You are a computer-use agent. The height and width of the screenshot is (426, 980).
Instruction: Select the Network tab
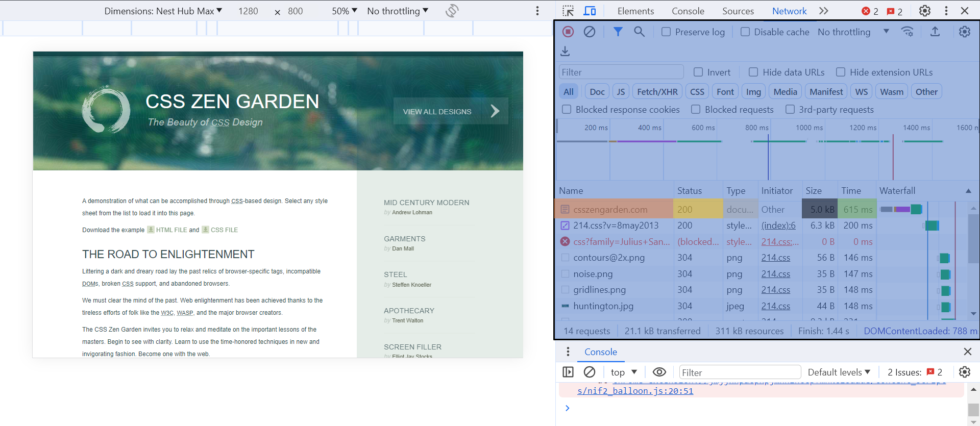[790, 11]
